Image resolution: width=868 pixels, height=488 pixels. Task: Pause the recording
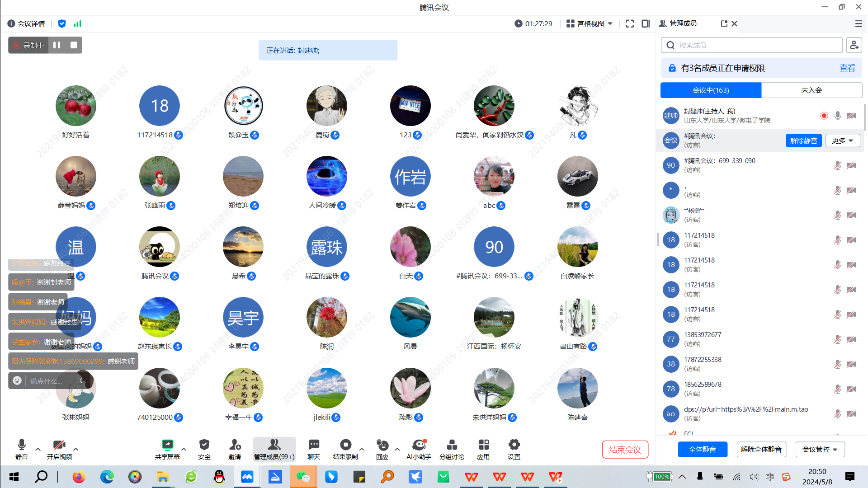point(57,45)
